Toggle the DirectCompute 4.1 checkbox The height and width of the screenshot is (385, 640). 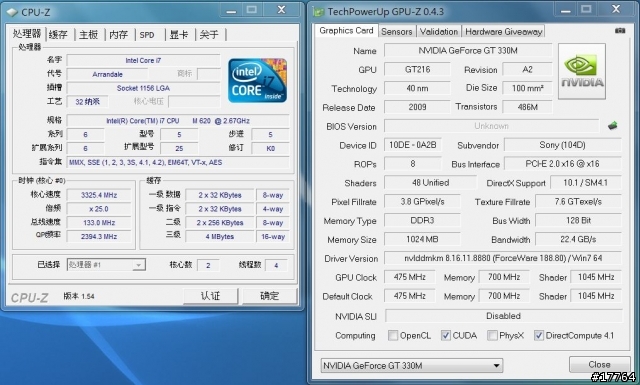[x=539, y=336]
